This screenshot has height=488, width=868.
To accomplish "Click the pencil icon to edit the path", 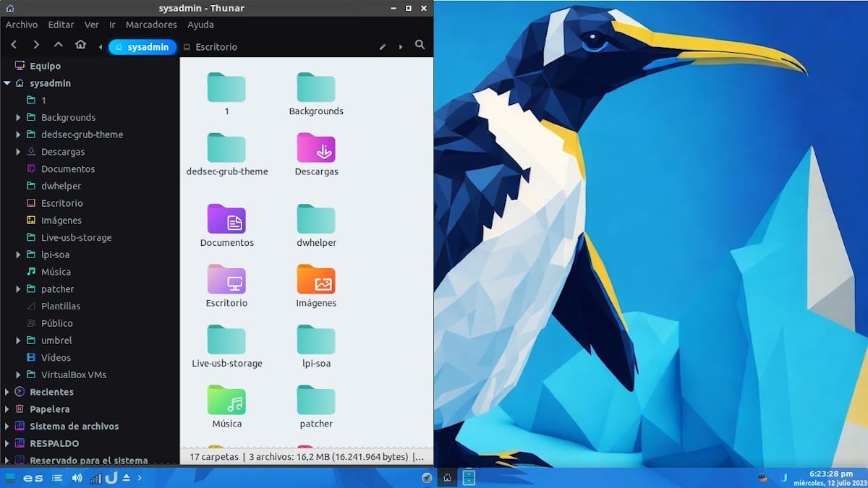I will coord(383,47).
